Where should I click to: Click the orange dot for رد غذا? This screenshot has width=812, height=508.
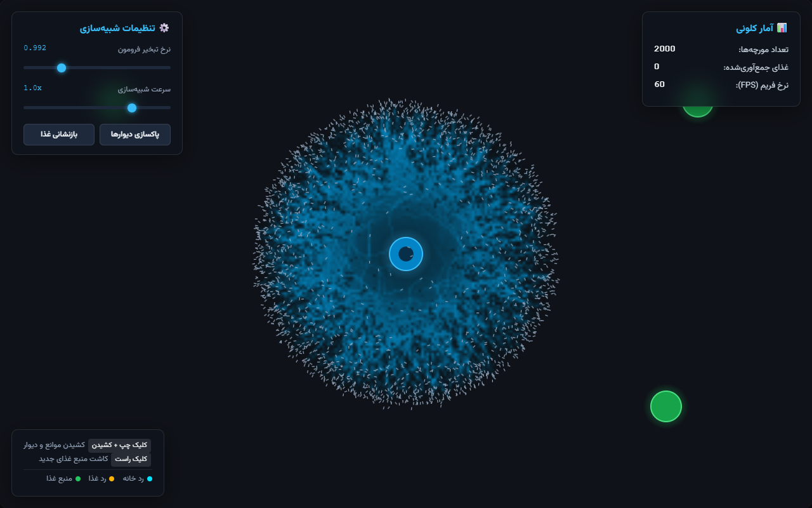[112, 479]
